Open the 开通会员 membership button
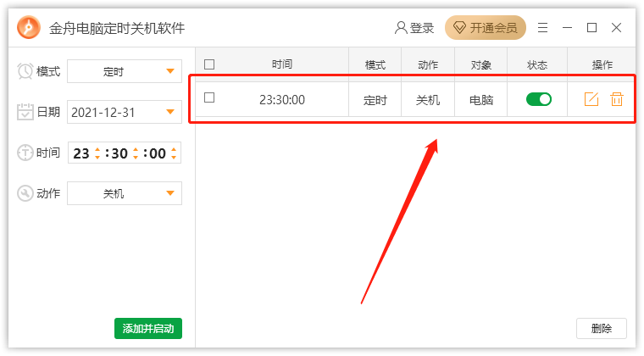 (x=485, y=27)
